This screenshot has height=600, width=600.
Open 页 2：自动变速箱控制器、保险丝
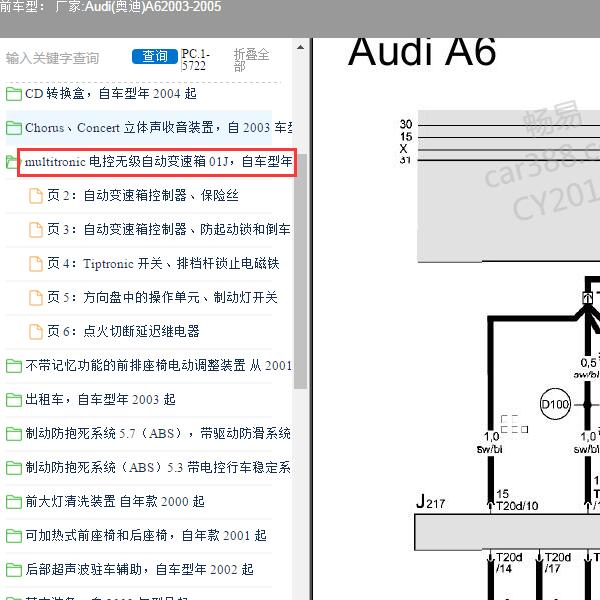pyautogui.click(x=143, y=196)
